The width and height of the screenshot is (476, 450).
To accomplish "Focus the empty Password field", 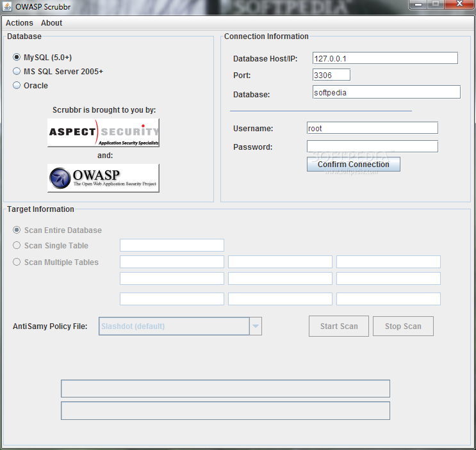I will 372,147.
